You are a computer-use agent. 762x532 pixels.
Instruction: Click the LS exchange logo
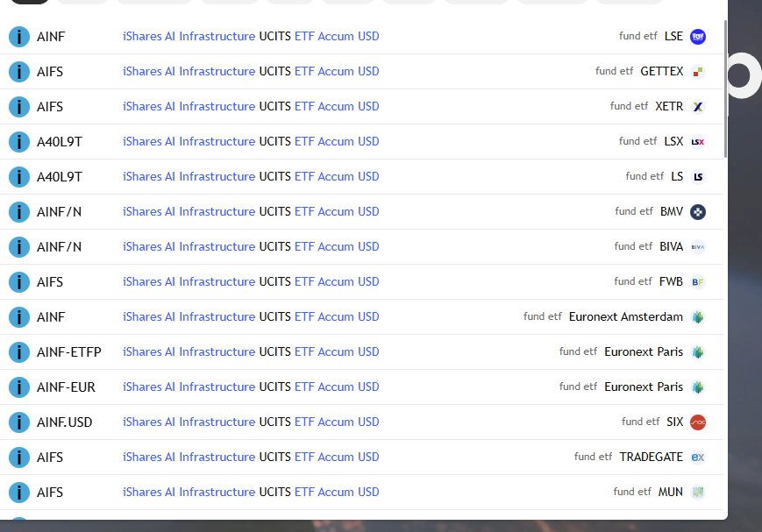(698, 177)
